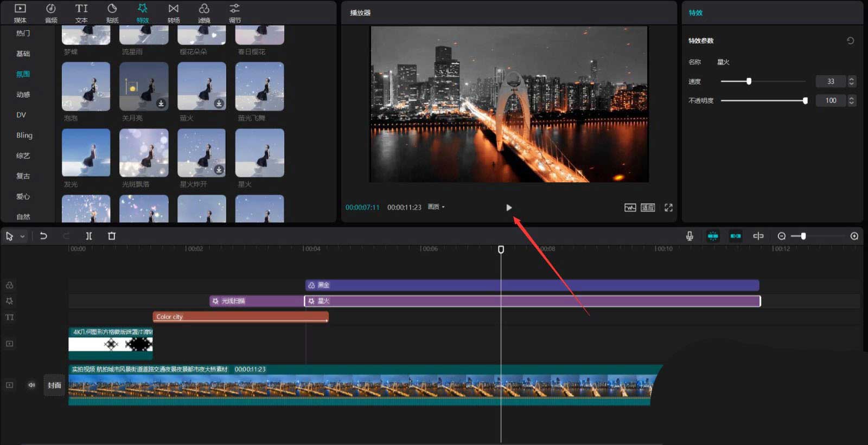
Task: Select the split clip tool
Action: 89,236
